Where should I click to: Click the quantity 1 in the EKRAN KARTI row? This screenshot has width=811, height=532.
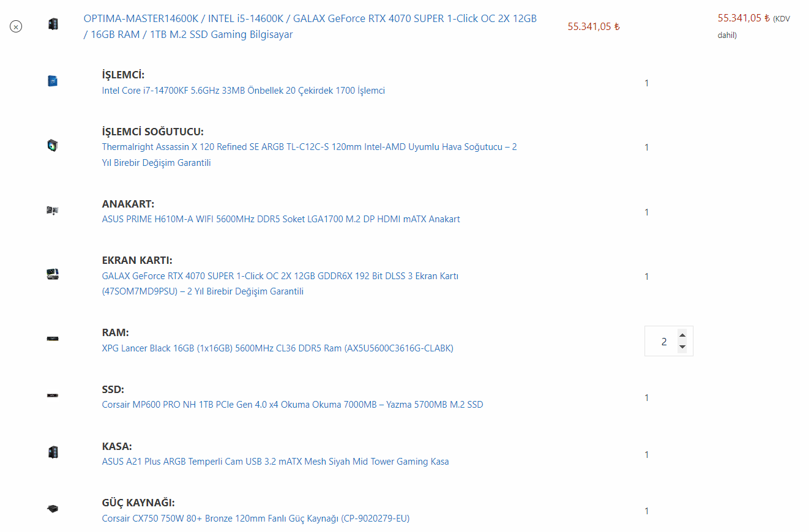click(x=646, y=277)
